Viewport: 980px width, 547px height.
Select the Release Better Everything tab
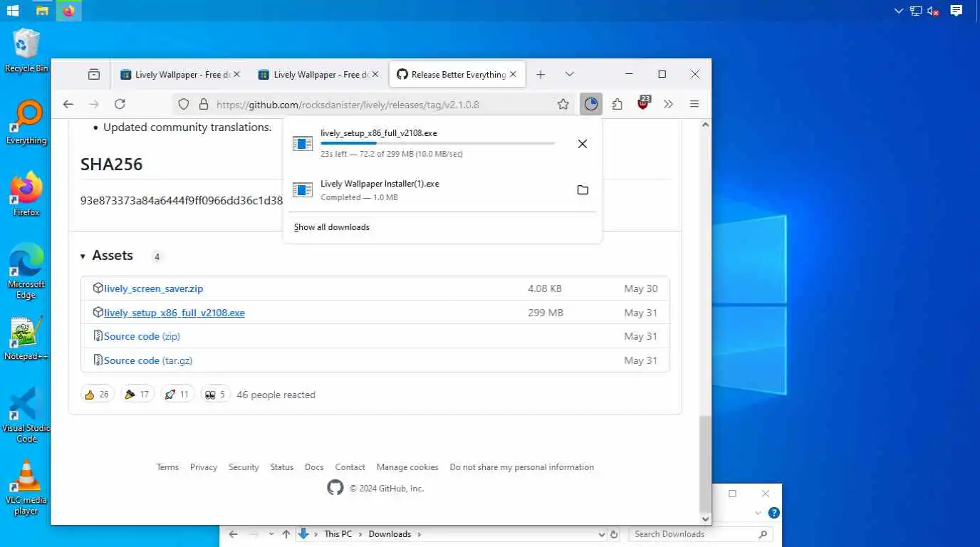457,74
